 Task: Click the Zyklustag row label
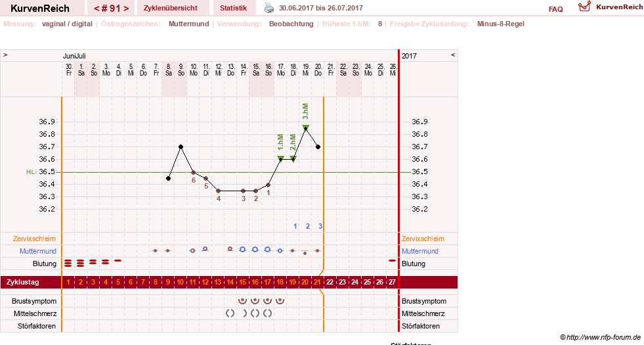coord(23,283)
